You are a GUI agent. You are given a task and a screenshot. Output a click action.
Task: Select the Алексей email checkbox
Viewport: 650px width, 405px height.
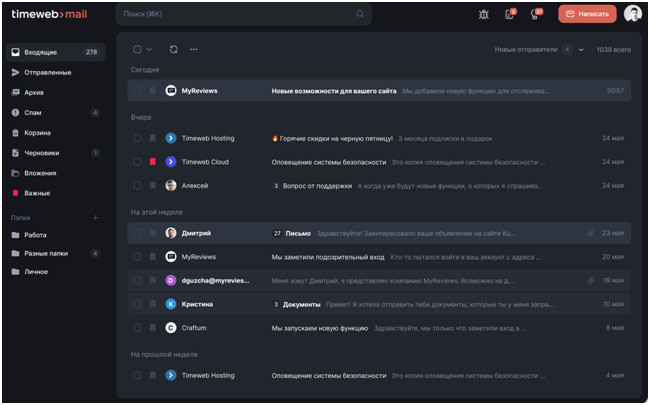tap(137, 185)
